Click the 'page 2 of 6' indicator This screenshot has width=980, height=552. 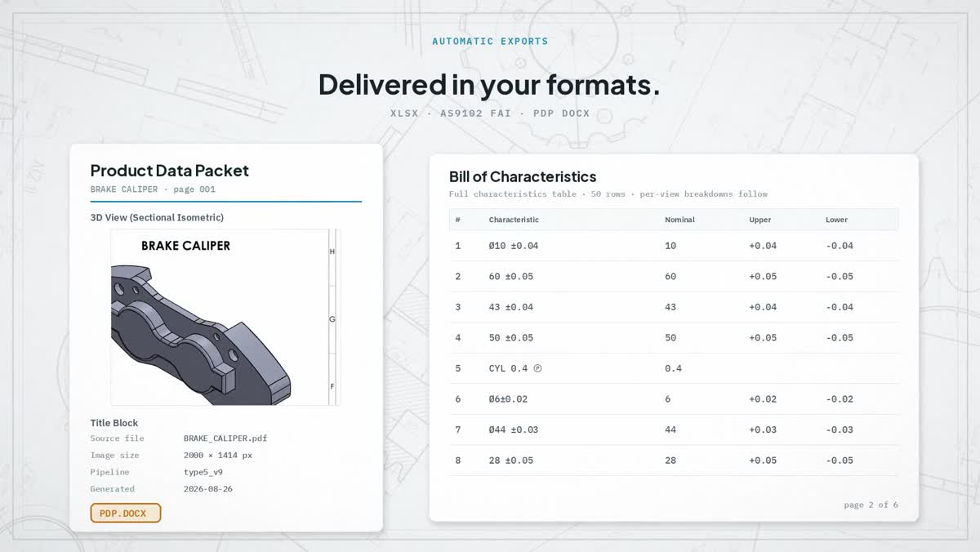coord(871,505)
